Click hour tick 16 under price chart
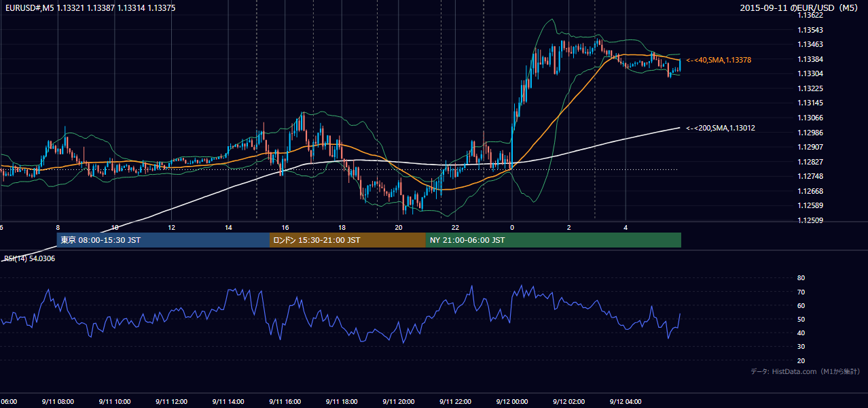Image resolution: width=868 pixels, height=408 pixels. point(285,228)
